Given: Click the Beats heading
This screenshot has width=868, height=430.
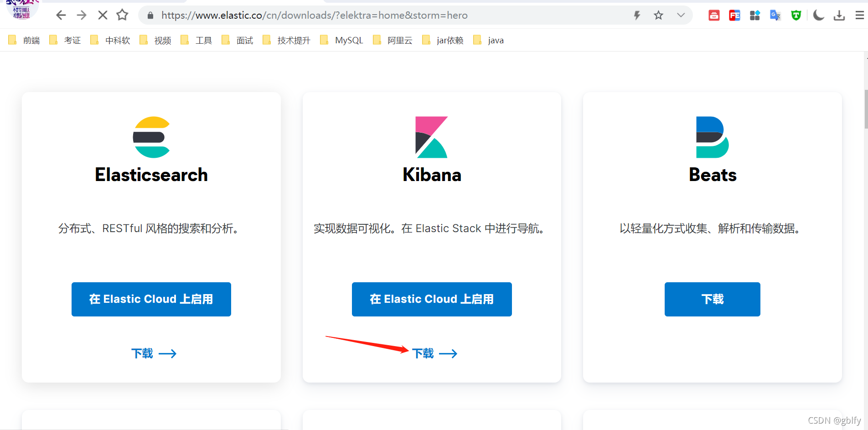Looking at the screenshot, I should point(713,175).
